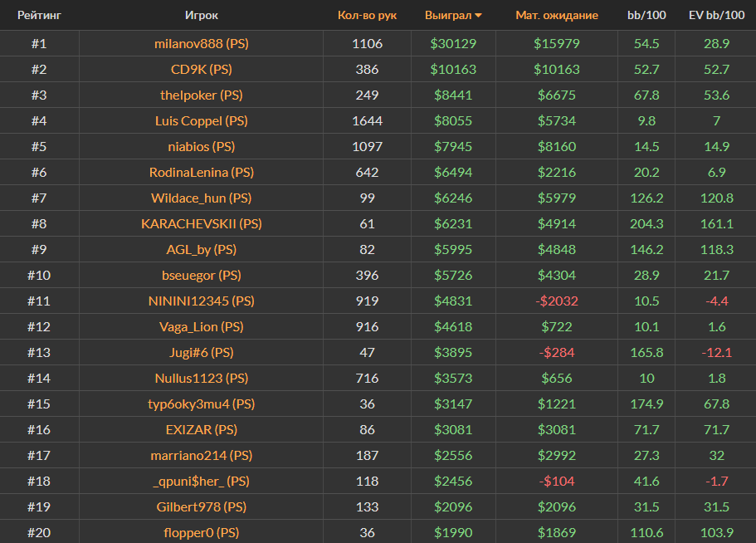Viewport: 756px width, 543px height.
Task: Open RodinaLenina (PS) player page
Action: [x=201, y=172]
